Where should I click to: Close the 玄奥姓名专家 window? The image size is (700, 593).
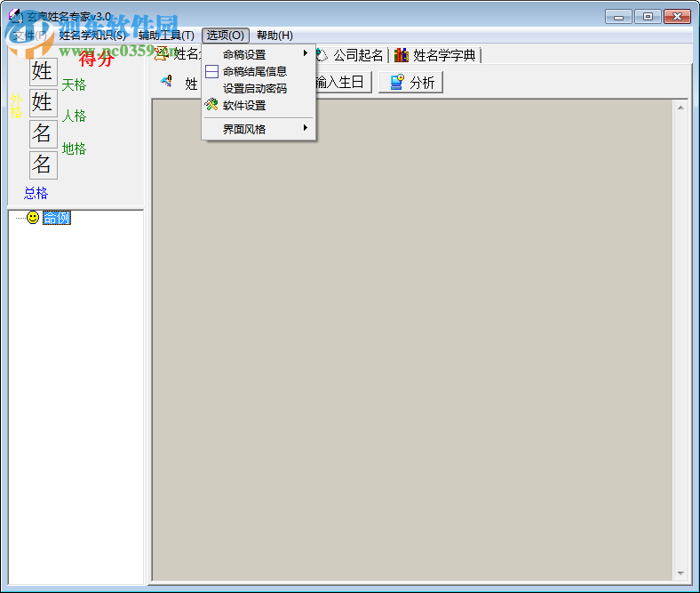(x=677, y=17)
